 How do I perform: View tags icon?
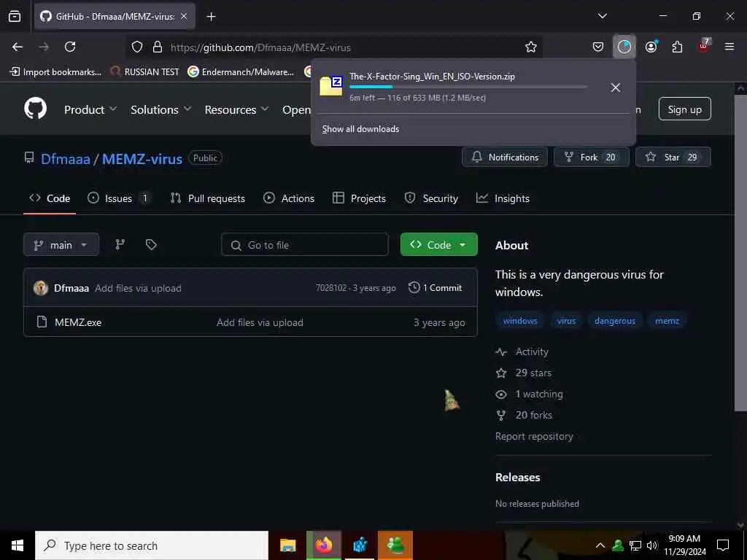151,244
